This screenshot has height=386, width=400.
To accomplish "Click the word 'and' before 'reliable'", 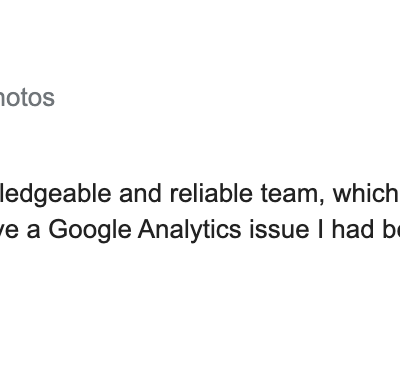I will tap(140, 194).
